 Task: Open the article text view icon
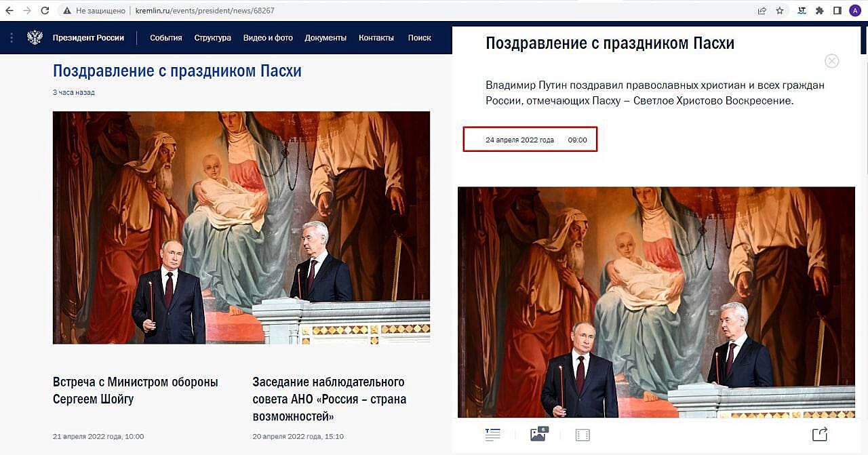click(492, 435)
